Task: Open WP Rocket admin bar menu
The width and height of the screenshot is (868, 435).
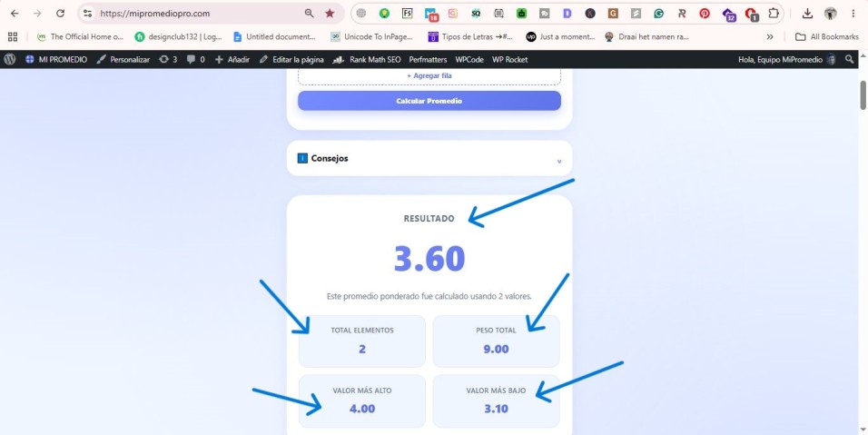Action: pos(510,59)
